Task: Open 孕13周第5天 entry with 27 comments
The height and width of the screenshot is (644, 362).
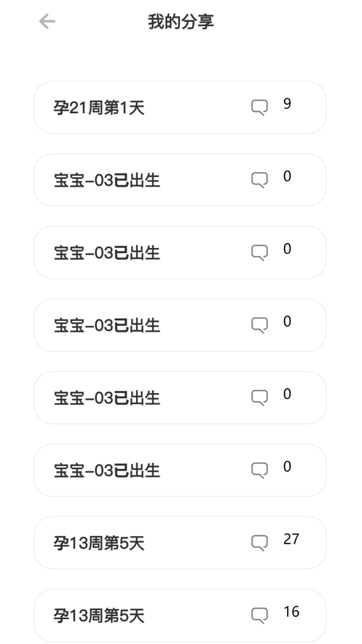Action: [180, 543]
